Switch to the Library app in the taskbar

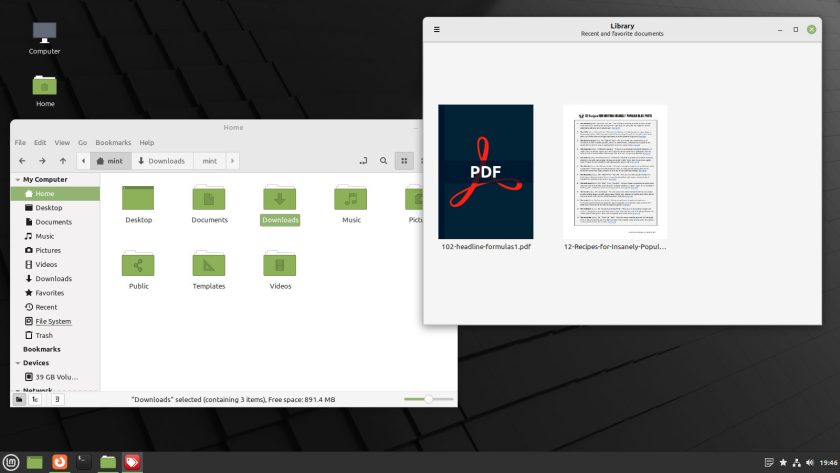pyautogui.click(x=132, y=462)
